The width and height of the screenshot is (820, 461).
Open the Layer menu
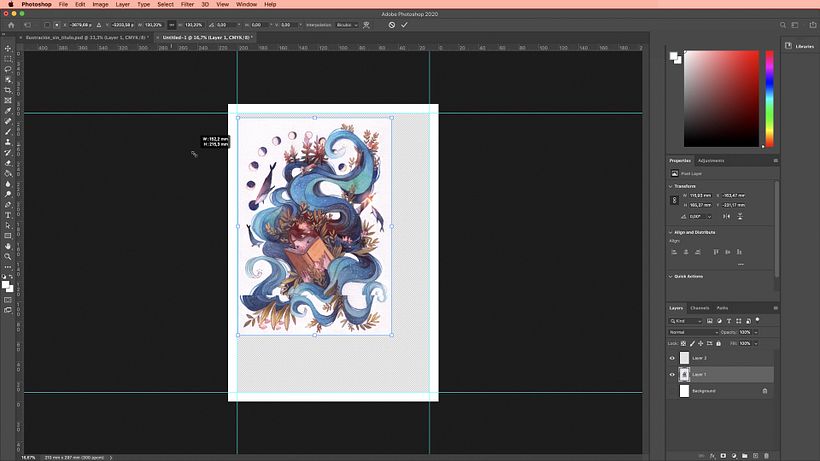(x=122, y=4)
